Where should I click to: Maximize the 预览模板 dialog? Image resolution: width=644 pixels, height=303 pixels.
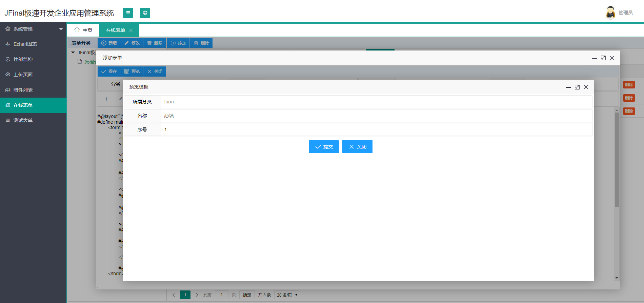577,87
